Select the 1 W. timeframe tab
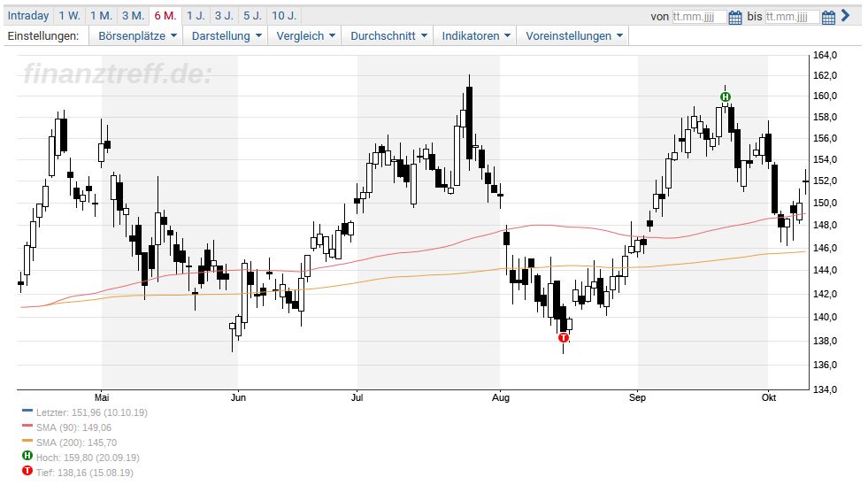Screen dimensions: 868x485 click(x=70, y=16)
